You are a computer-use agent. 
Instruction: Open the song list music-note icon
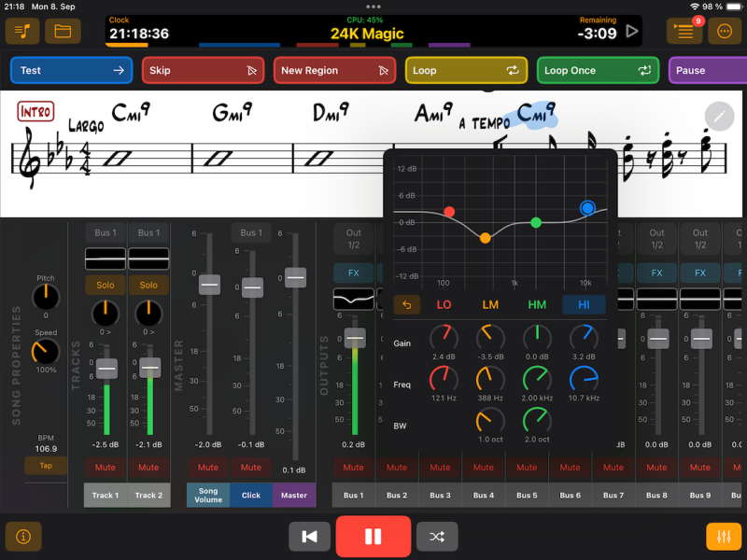22,31
